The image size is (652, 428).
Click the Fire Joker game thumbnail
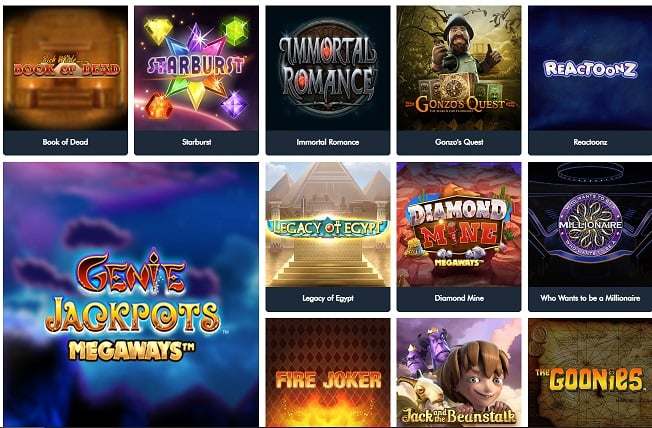pos(328,373)
